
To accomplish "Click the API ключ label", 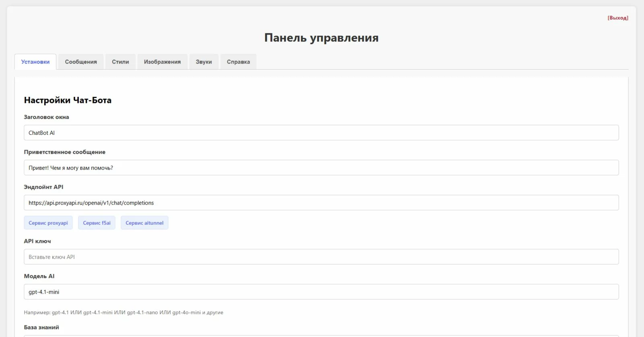I will click(37, 241).
